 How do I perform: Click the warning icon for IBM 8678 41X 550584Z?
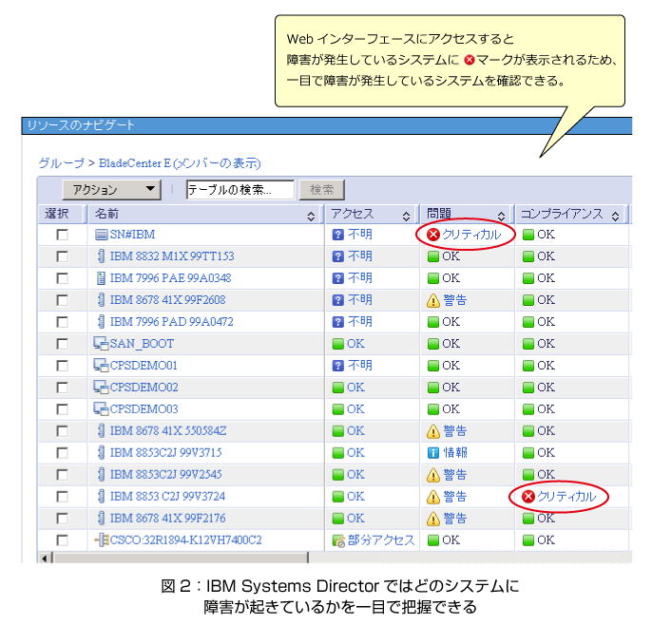(x=433, y=431)
